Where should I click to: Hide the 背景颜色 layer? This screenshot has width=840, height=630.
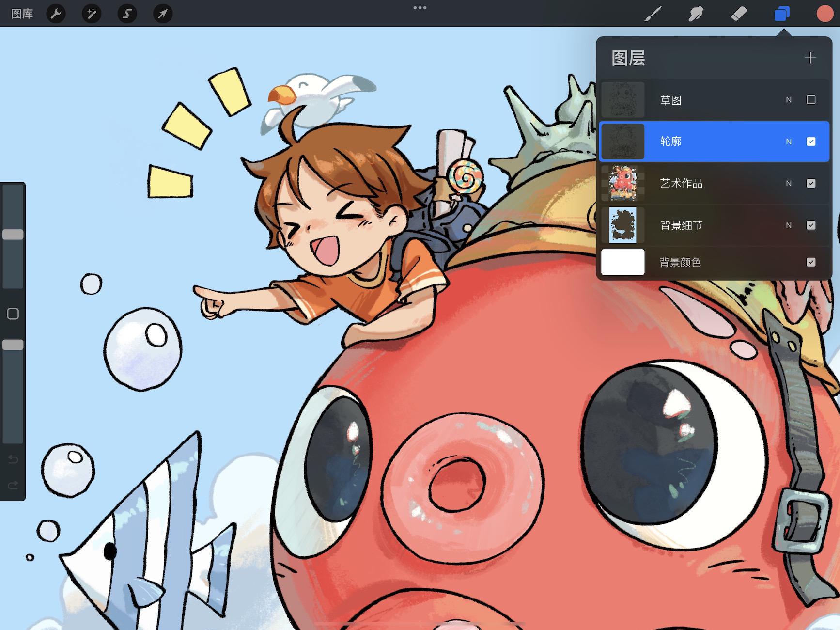811,262
